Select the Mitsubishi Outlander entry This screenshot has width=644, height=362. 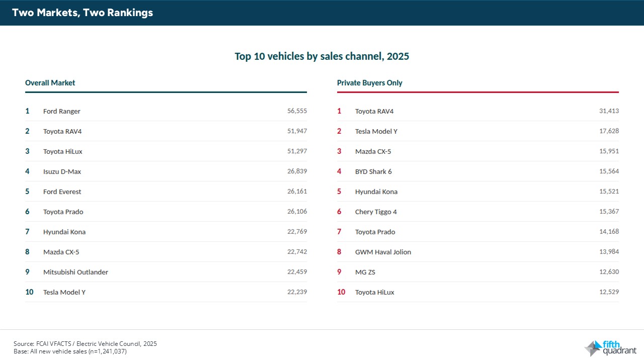point(75,272)
